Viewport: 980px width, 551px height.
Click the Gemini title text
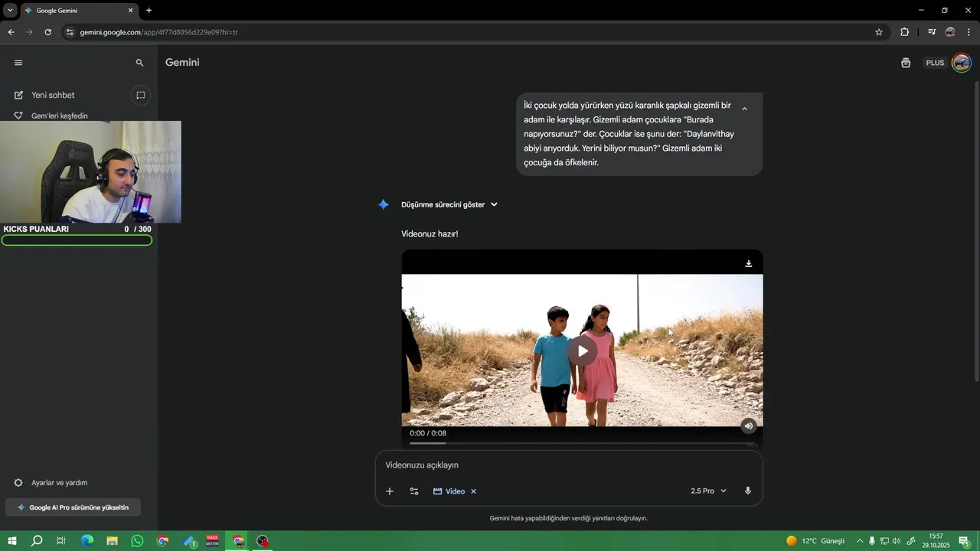[182, 63]
